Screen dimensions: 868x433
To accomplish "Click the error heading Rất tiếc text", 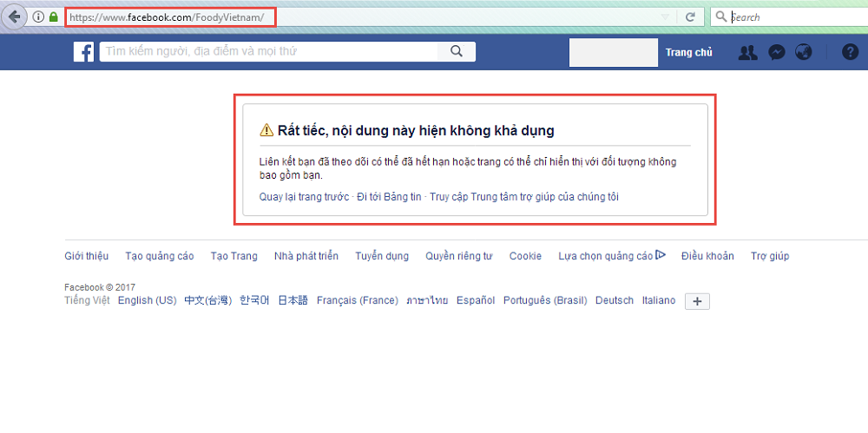I will (x=417, y=131).
